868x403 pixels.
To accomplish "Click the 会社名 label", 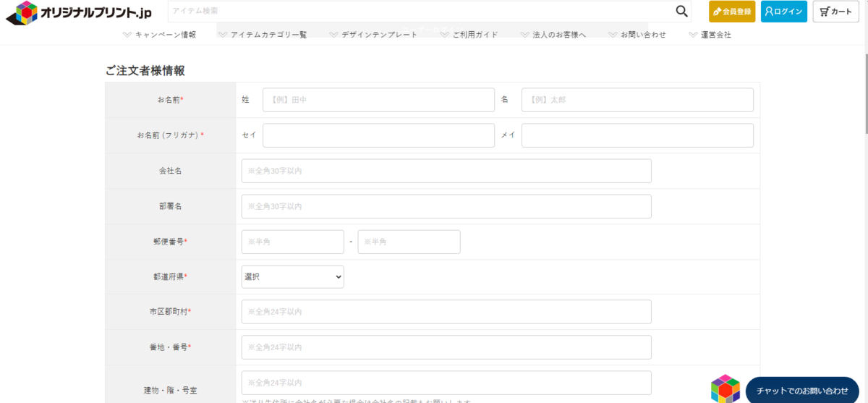I will click(170, 171).
